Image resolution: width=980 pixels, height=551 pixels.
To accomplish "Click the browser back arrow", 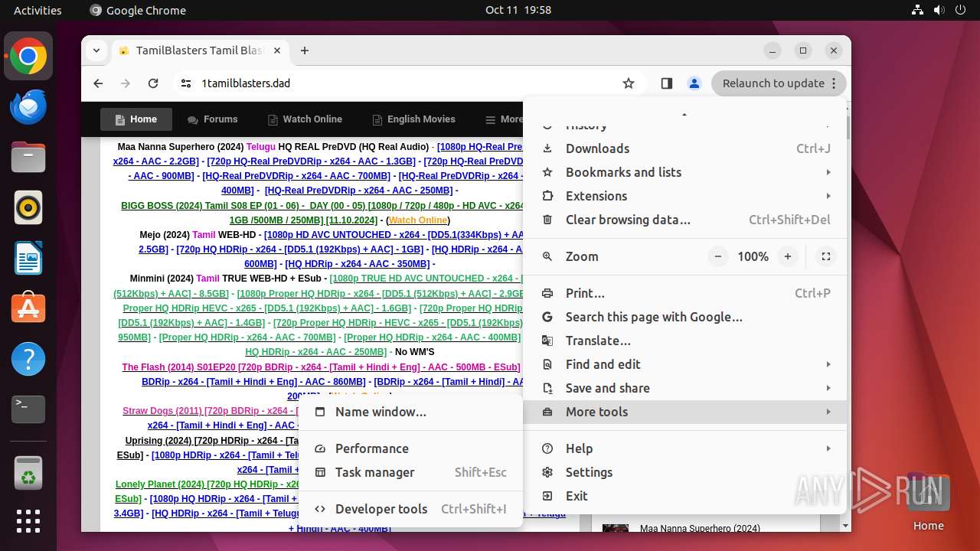I will point(98,83).
